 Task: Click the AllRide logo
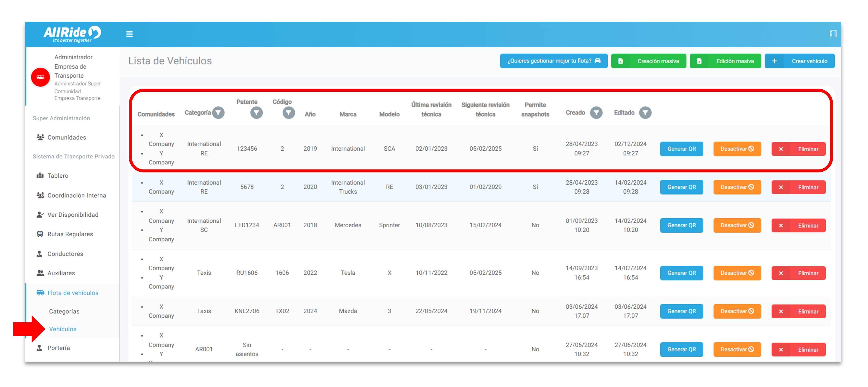(72, 34)
